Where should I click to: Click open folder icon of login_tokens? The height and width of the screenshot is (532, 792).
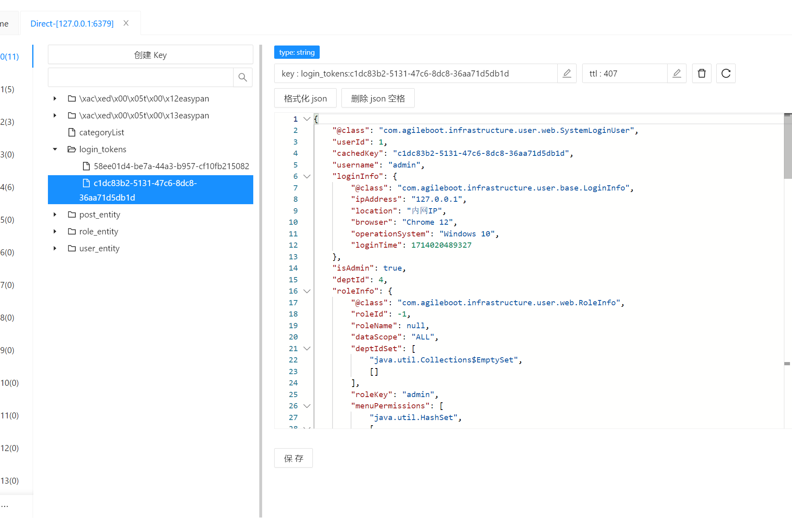click(72, 149)
